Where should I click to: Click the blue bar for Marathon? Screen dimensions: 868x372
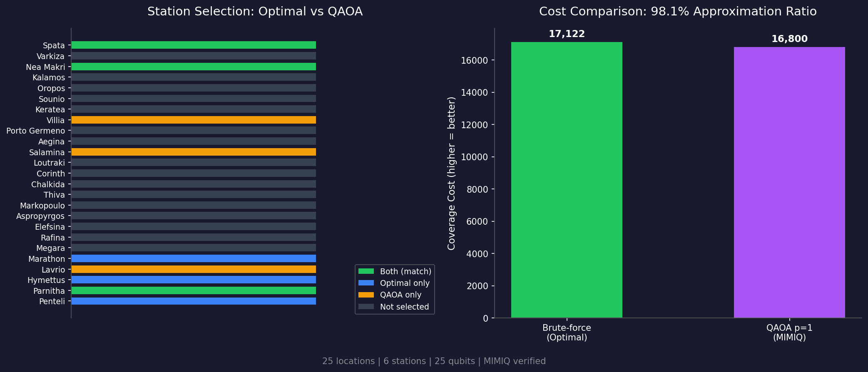(194, 258)
